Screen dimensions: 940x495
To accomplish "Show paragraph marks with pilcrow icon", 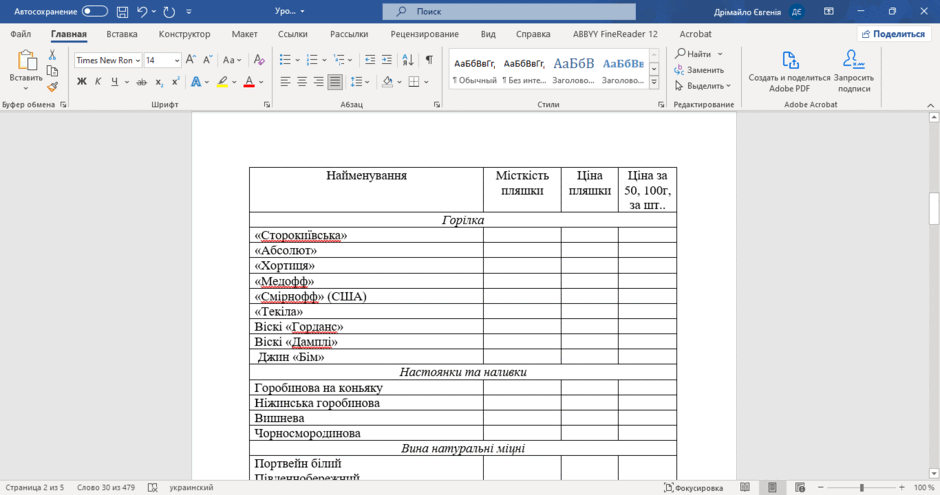I will click(x=429, y=60).
